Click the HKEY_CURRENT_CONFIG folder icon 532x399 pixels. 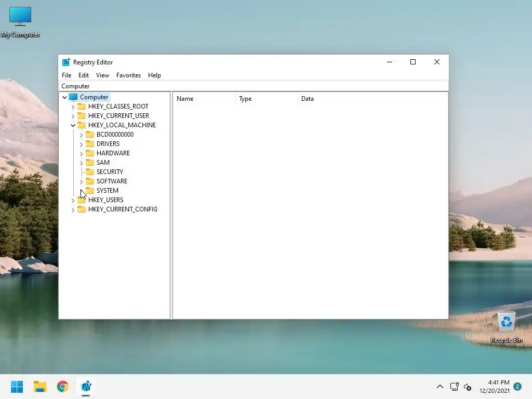pos(82,209)
